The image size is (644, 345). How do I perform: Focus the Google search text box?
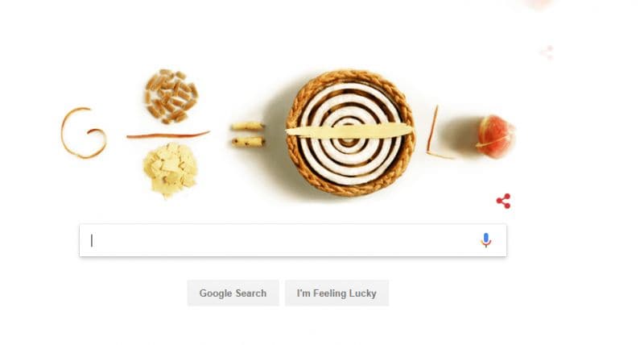click(293, 240)
